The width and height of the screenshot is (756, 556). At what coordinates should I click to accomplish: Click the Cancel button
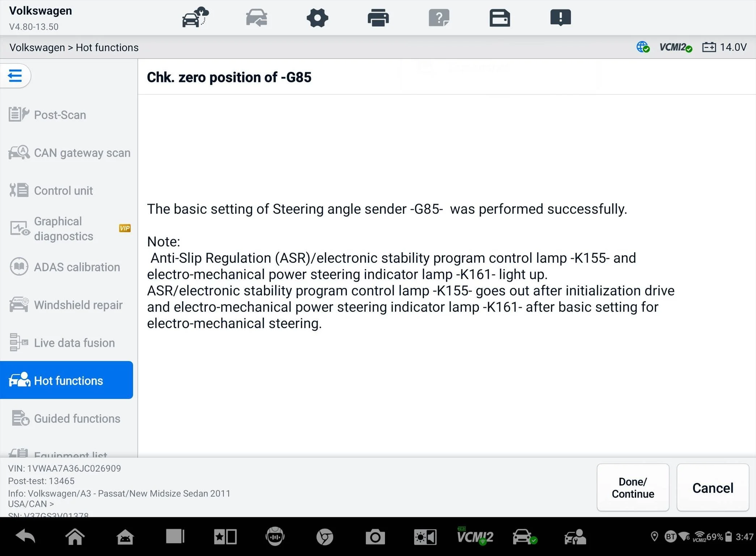pos(713,488)
